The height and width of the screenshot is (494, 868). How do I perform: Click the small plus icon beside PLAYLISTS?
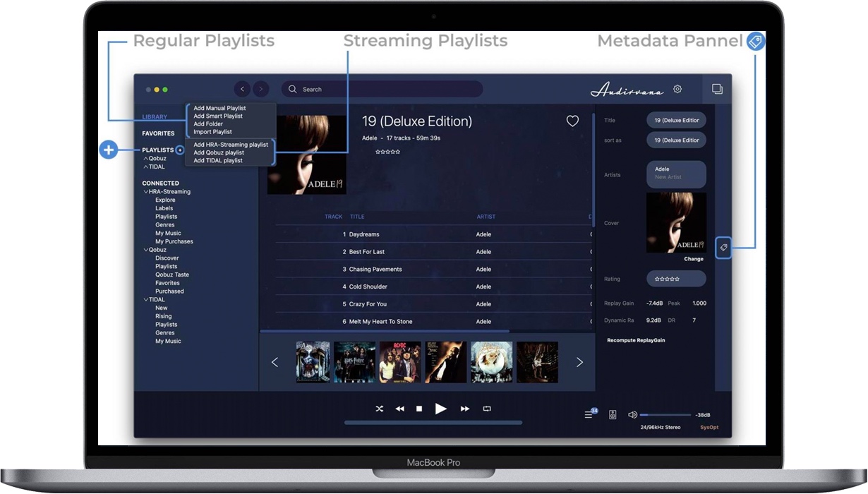(180, 150)
